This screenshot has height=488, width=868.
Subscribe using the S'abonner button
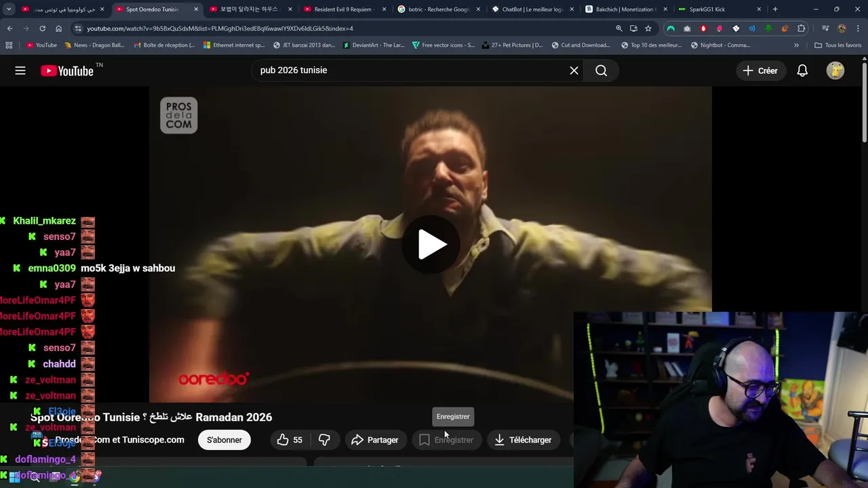point(224,440)
